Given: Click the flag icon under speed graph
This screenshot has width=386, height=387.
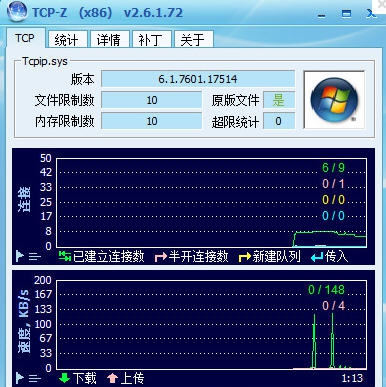Looking at the screenshot, I should (x=20, y=378).
